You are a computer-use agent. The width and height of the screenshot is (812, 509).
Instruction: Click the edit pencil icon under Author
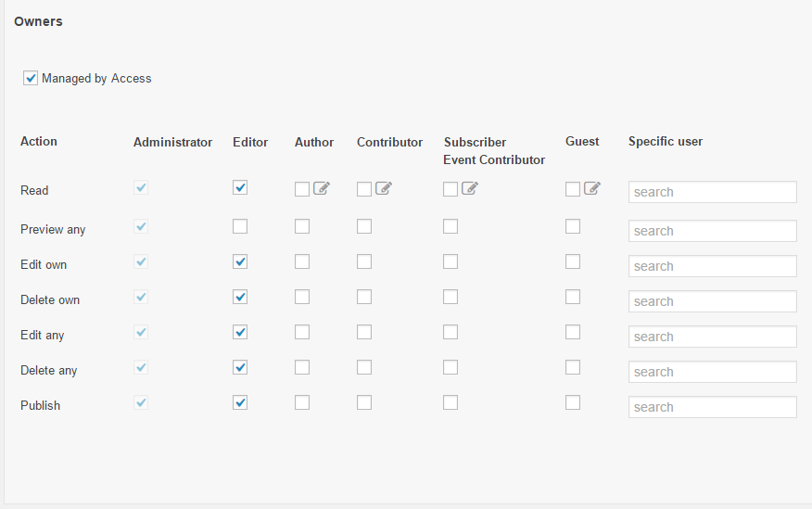(322, 188)
